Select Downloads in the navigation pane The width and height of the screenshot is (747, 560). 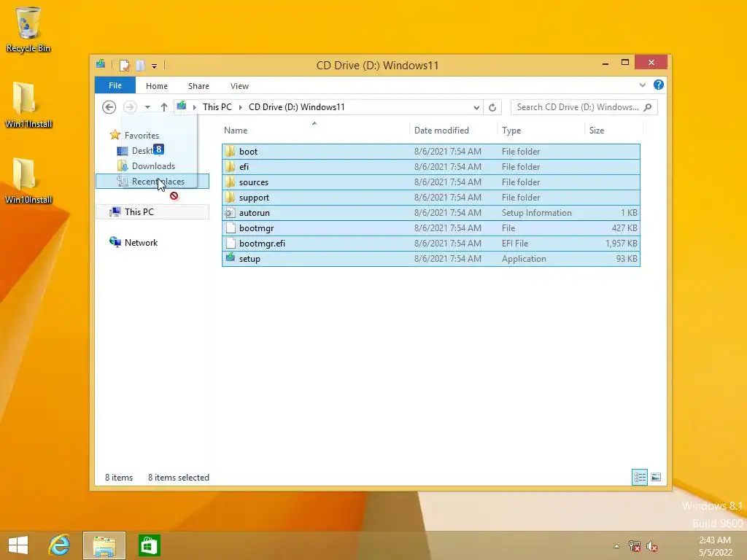[x=153, y=166]
